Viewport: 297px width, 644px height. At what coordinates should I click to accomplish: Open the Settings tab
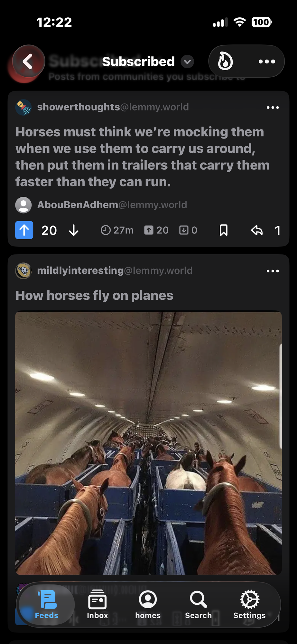point(249,604)
